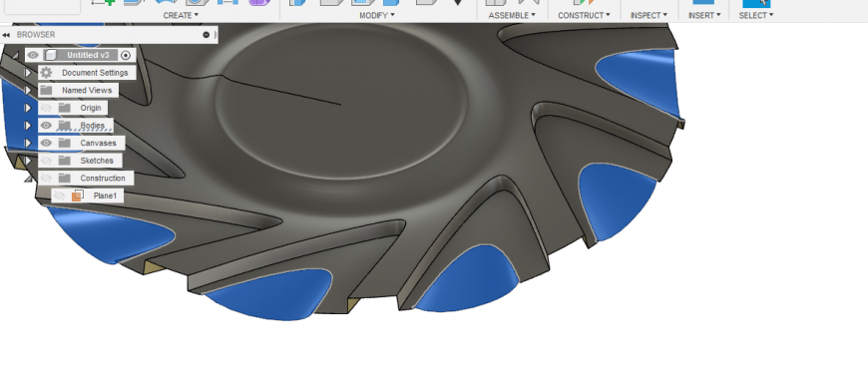Expand the Origin folder
Viewport: 868px width, 386px height.
pos(27,108)
